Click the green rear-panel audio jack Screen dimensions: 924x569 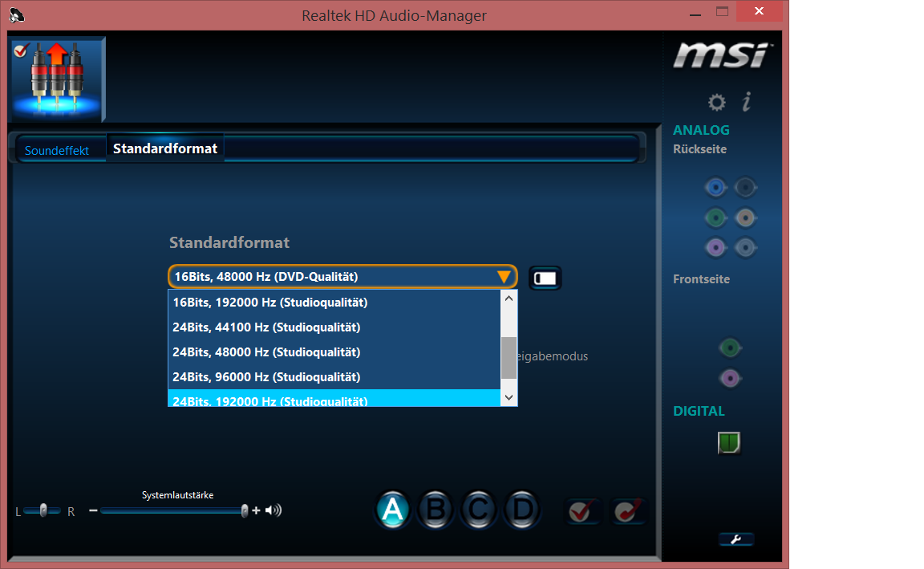point(715,217)
